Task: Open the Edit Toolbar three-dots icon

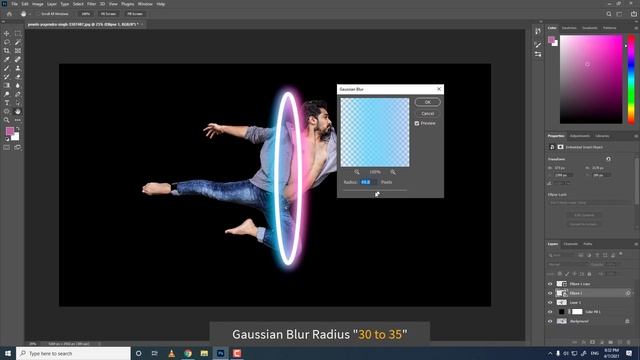Action: [x=18, y=120]
